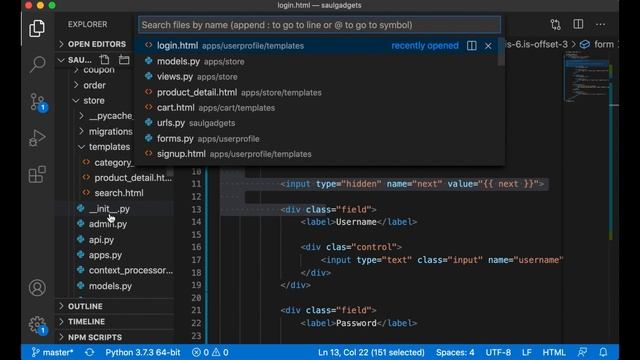The width and height of the screenshot is (640, 360).
Task: Change language mode HTML
Action: [x=554, y=352]
